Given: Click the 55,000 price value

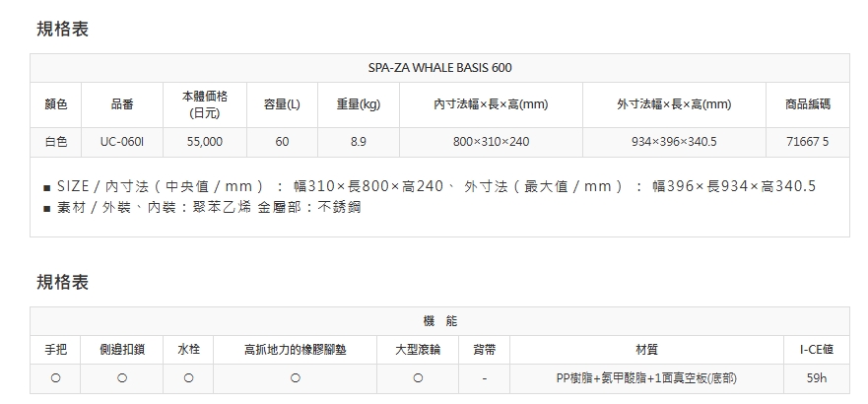Looking at the screenshot, I should click(x=205, y=142).
